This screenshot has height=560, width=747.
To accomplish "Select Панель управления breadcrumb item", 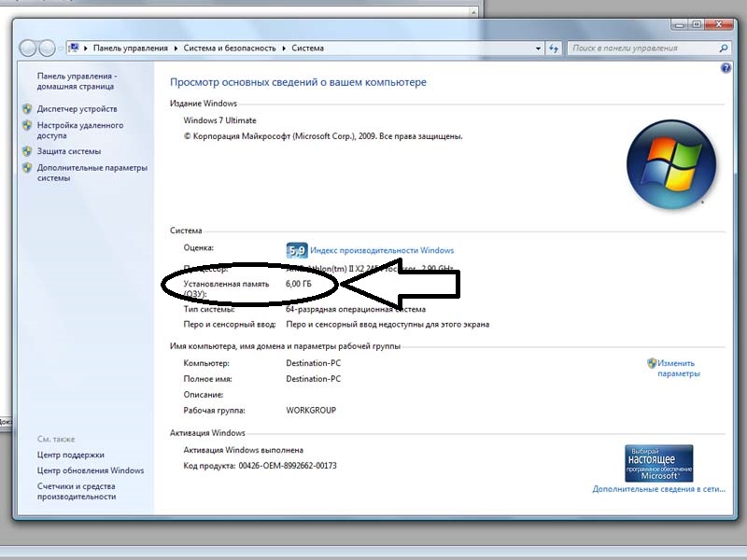I will [131, 49].
